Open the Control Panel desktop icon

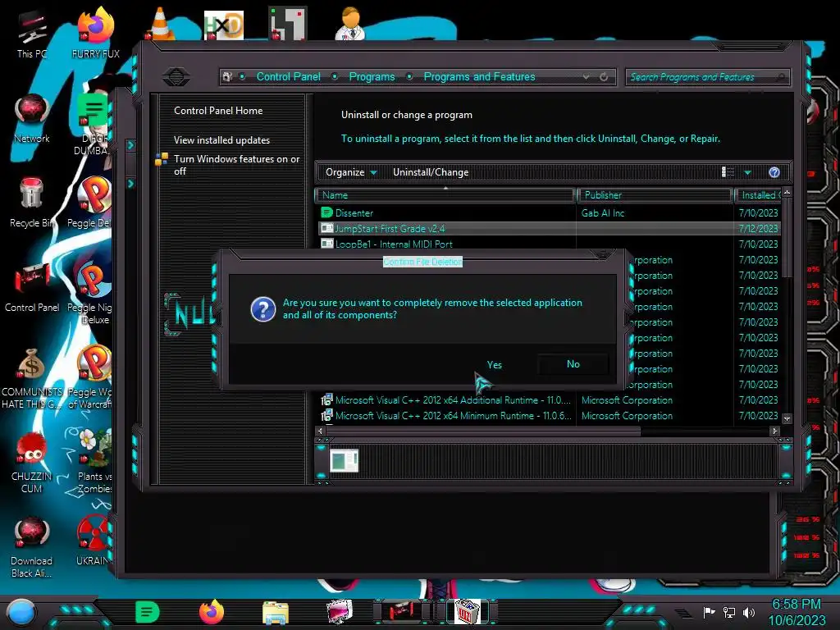[x=32, y=286]
